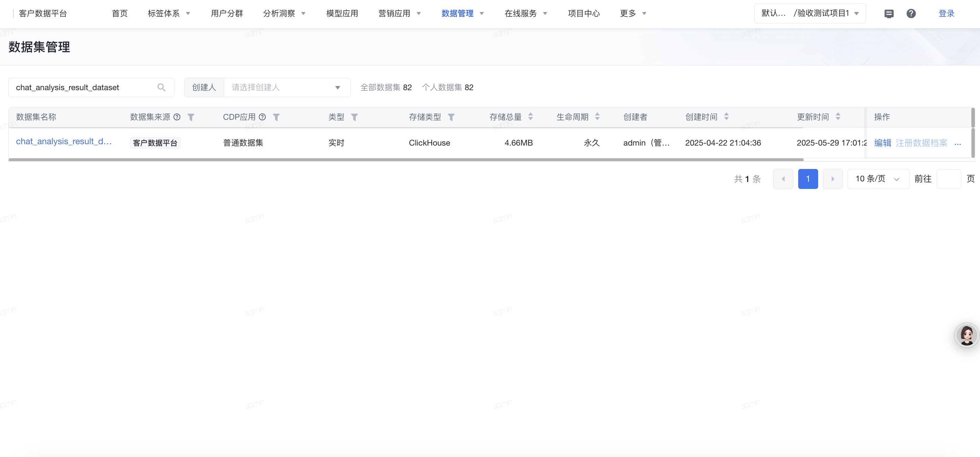
Task: Open the help question mark icon
Action: coord(911,13)
